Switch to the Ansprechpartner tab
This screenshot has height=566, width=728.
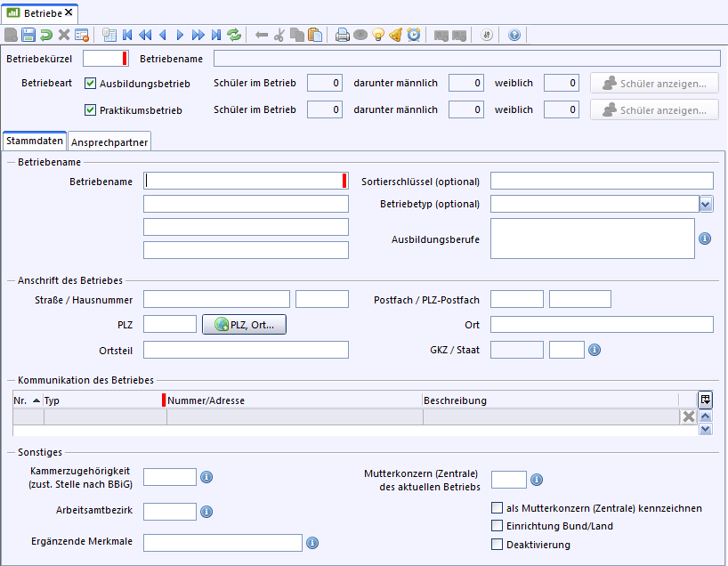tap(110, 141)
